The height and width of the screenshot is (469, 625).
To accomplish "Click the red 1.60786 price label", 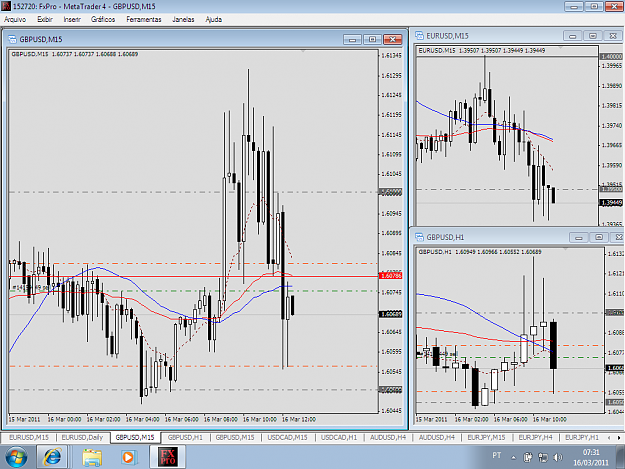I will (391, 275).
